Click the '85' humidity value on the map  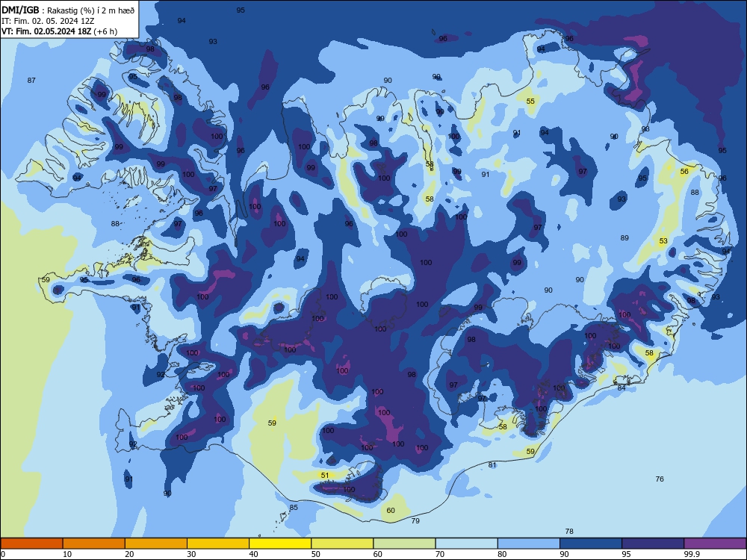pyautogui.click(x=294, y=508)
